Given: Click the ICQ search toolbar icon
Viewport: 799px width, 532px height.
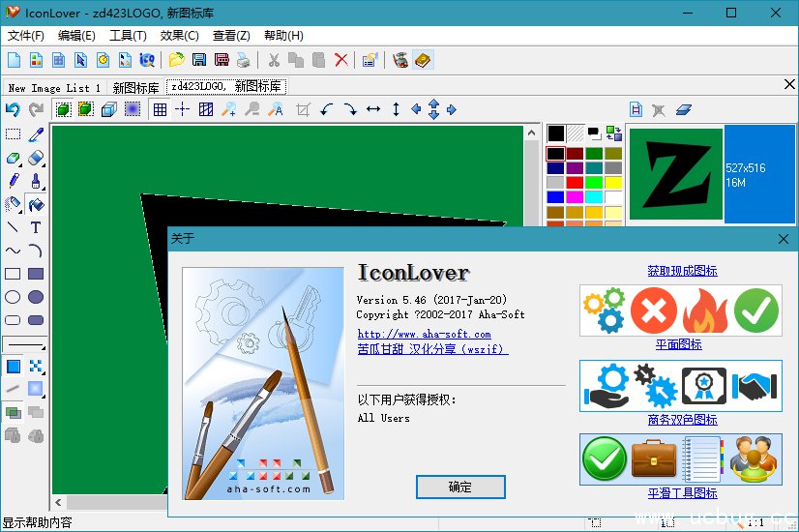Looking at the screenshot, I should [147, 60].
